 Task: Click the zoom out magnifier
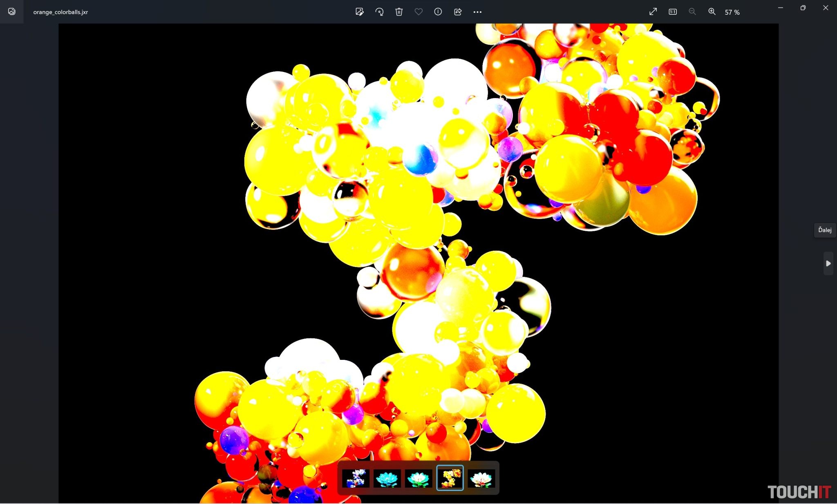pos(692,12)
